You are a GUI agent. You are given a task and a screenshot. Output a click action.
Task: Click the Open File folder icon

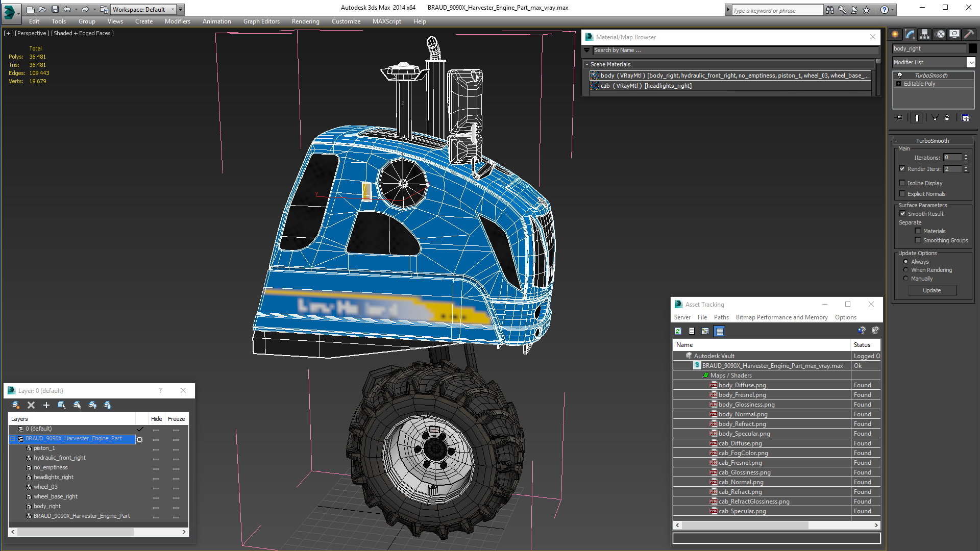43,9
